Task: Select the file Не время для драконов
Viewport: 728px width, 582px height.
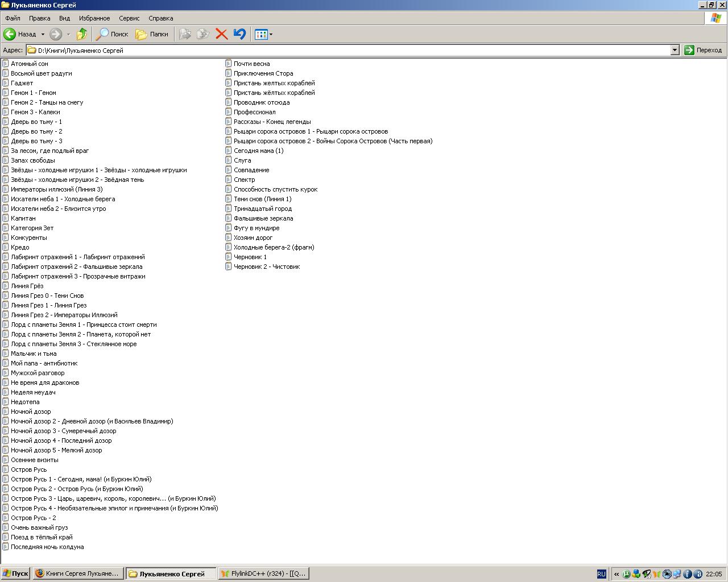Action: [x=45, y=383]
